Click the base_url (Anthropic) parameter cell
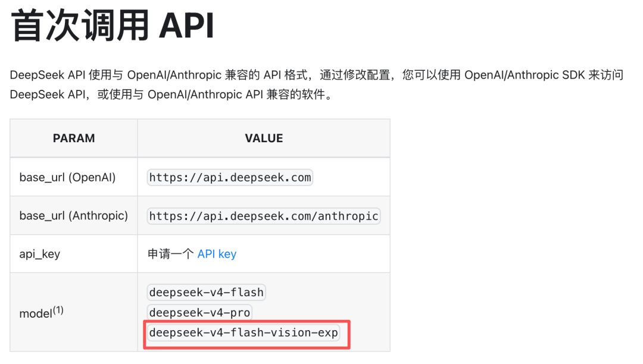 (74, 215)
